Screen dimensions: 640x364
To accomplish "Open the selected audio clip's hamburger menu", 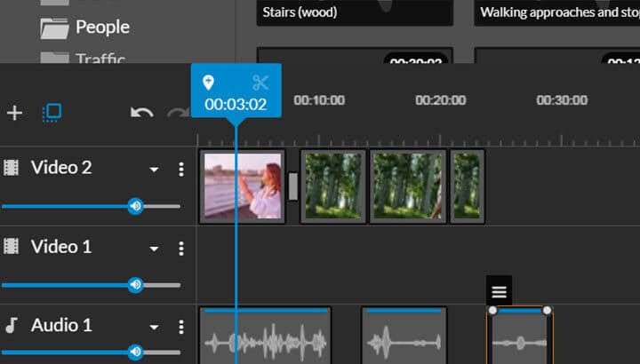I will (499, 291).
